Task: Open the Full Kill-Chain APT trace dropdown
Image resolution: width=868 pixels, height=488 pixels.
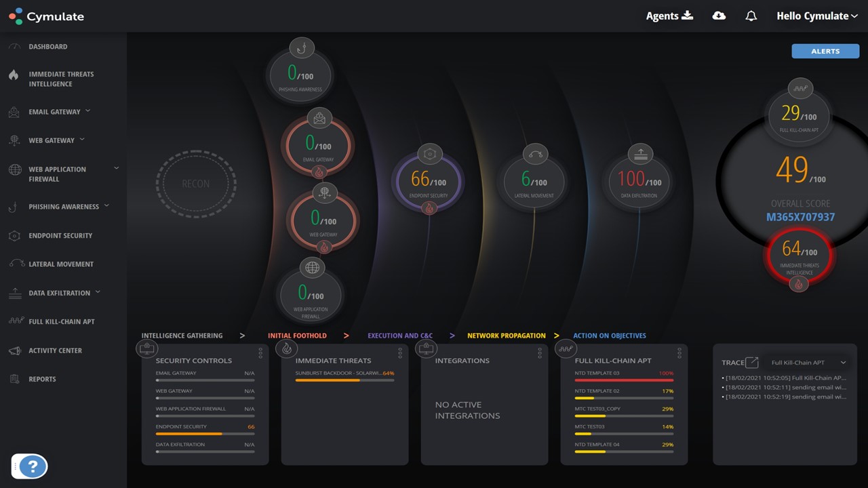Action: 808,363
